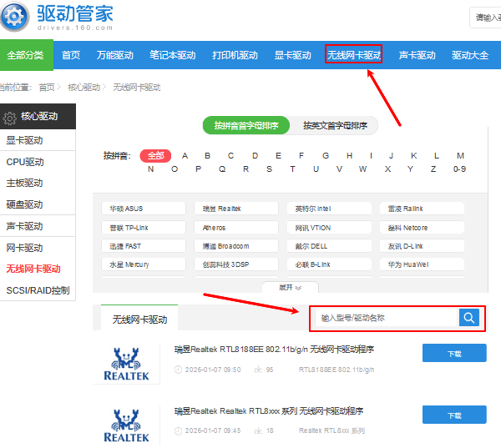Select 网卡驱动 in the sidebar
This screenshot has width=501, height=448.
(x=24, y=248)
